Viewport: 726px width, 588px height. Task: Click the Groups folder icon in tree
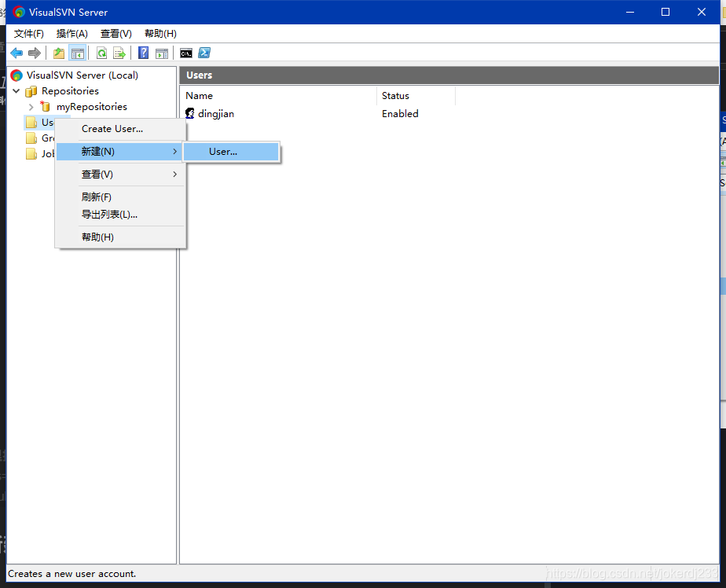click(31, 138)
